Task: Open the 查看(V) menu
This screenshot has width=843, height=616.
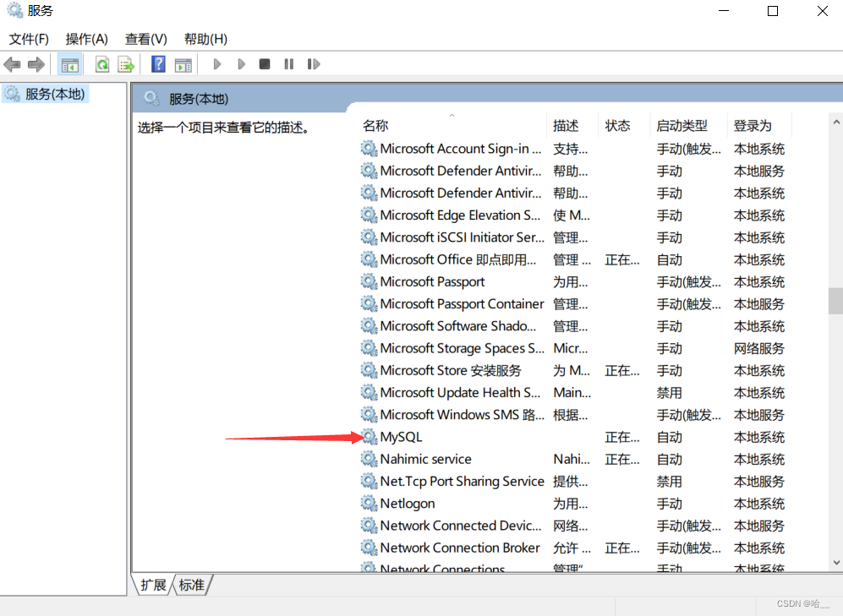Action: [146, 39]
